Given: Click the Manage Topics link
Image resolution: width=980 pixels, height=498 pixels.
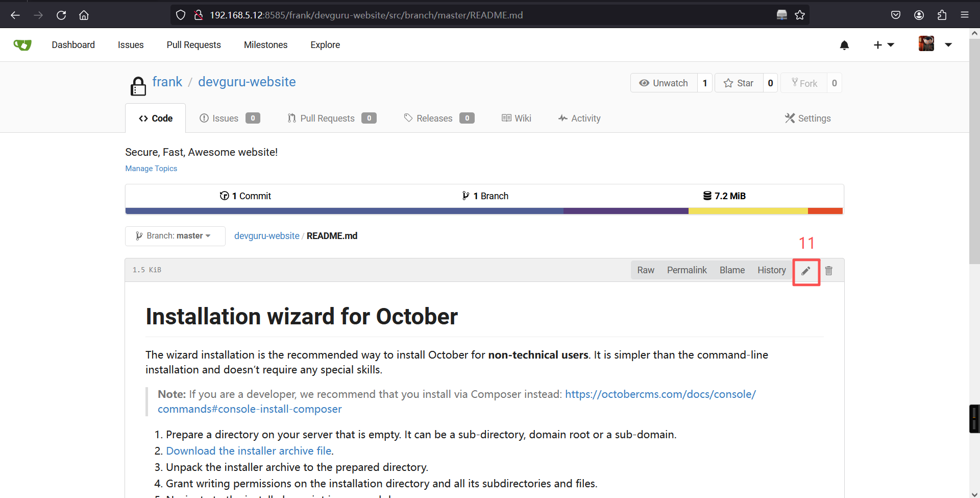Looking at the screenshot, I should click(151, 169).
